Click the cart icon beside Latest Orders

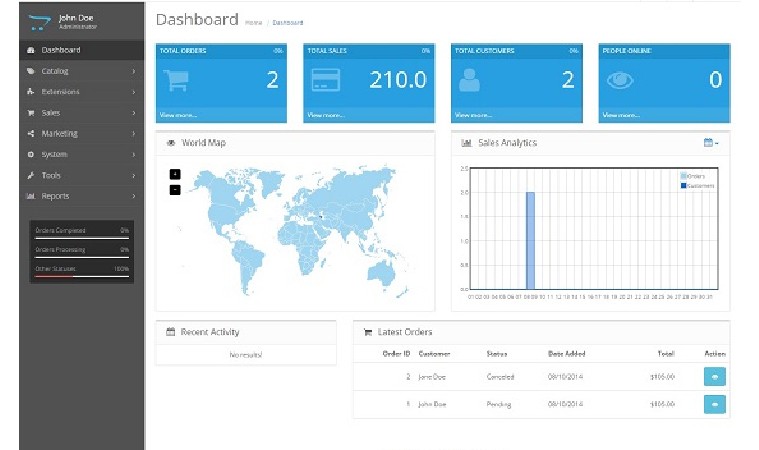pyautogui.click(x=368, y=332)
